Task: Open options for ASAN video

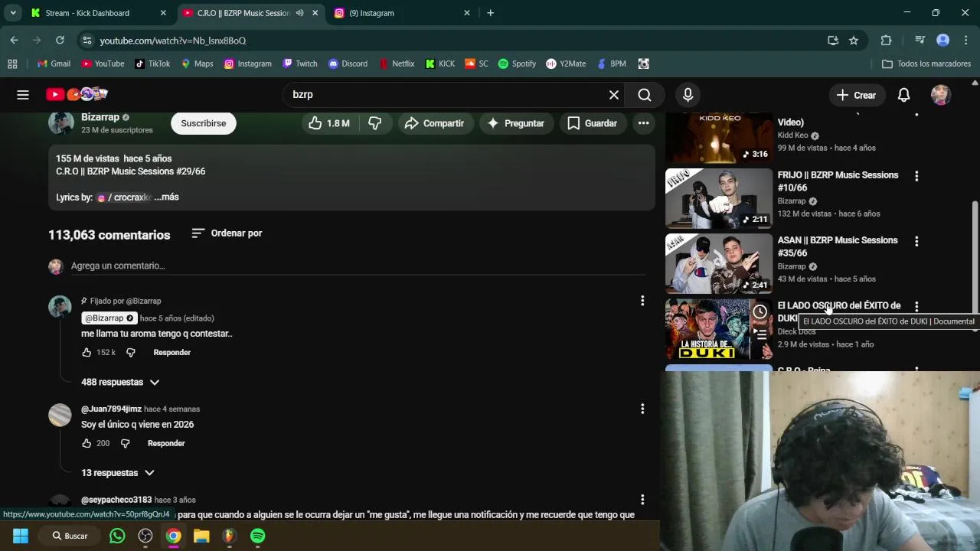Action: pos(916,241)
